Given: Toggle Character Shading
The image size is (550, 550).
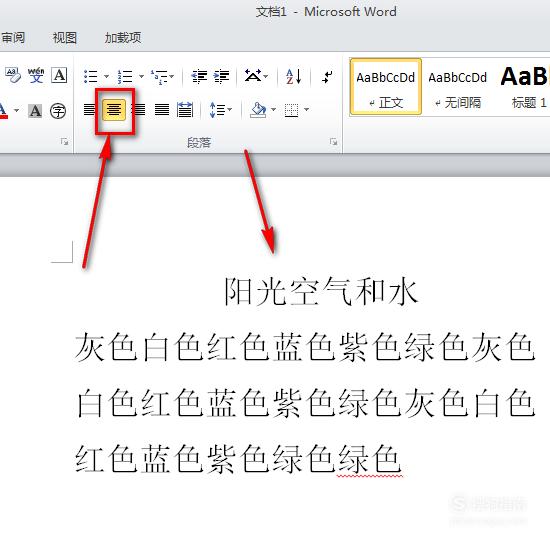Looking at the screenshot, I should pyautogui.click(x=35, y=110).
